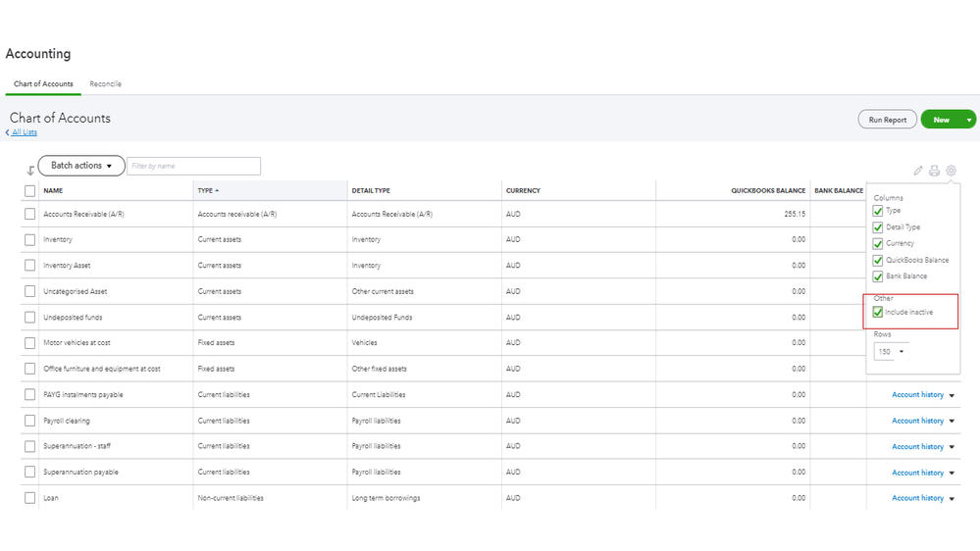Select the Payroll clearing row checkbox
Viewport: 980px width, 551px height.
[30, 421]
